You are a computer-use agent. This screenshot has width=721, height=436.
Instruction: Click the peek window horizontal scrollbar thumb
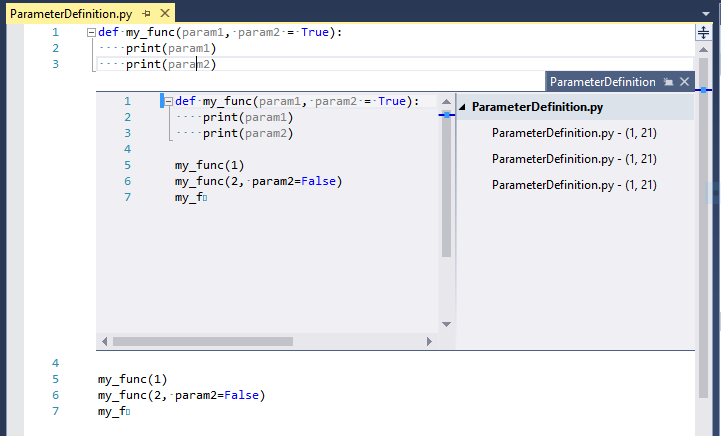click(x=203, y=341)
